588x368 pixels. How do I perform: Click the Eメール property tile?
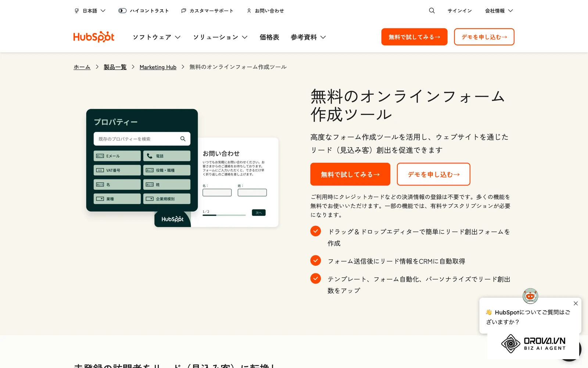[x=117, y=156]
